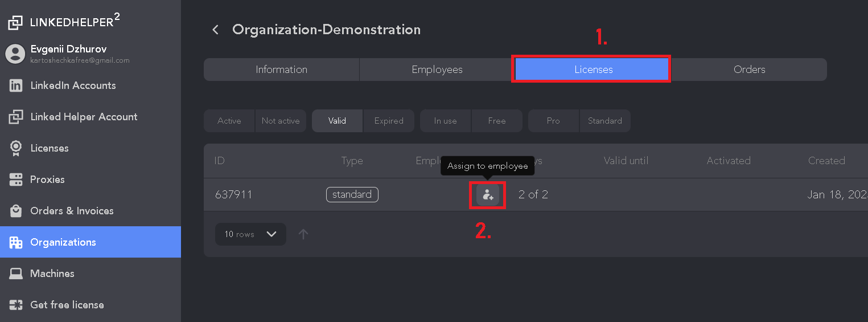Sort by the Created column header
868x322 pixels.
click(x=826, y=161)
